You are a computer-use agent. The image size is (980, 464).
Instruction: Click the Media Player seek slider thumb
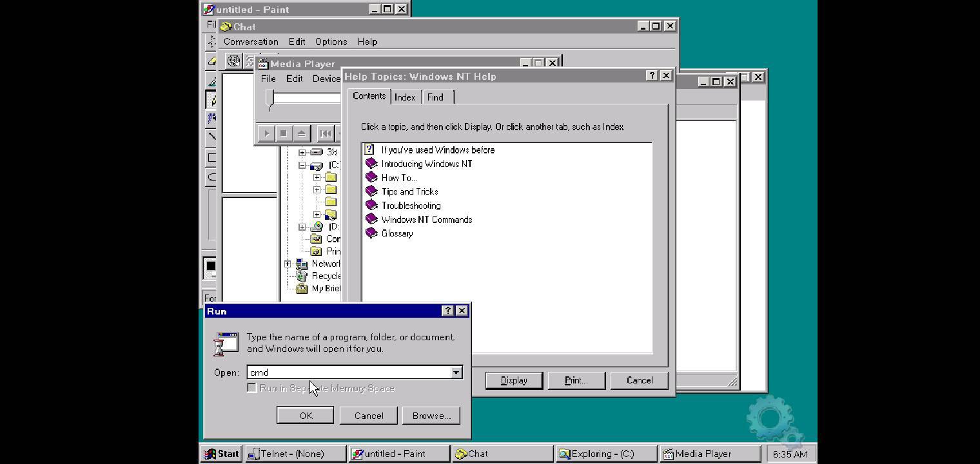coord(270,99)
